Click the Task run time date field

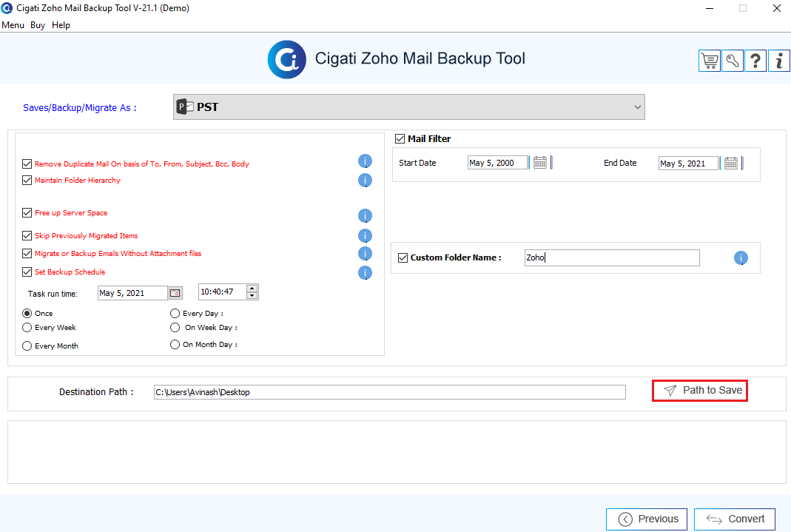132,293
